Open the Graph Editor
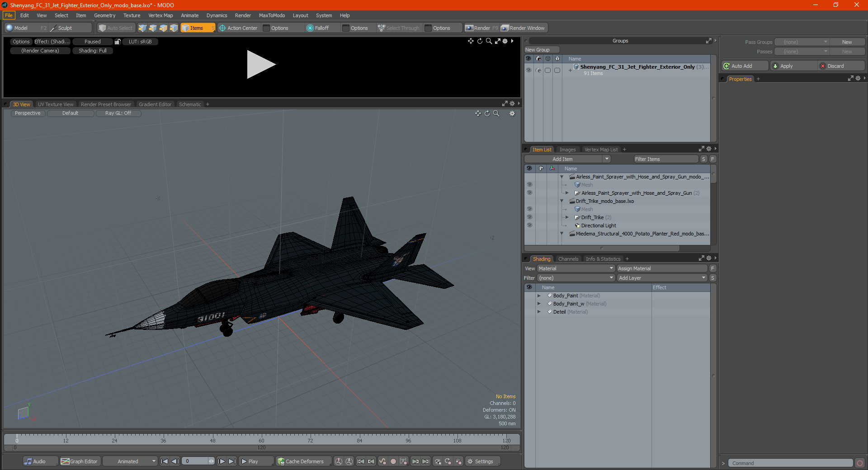868x470 pixels. tap(80, 461)
